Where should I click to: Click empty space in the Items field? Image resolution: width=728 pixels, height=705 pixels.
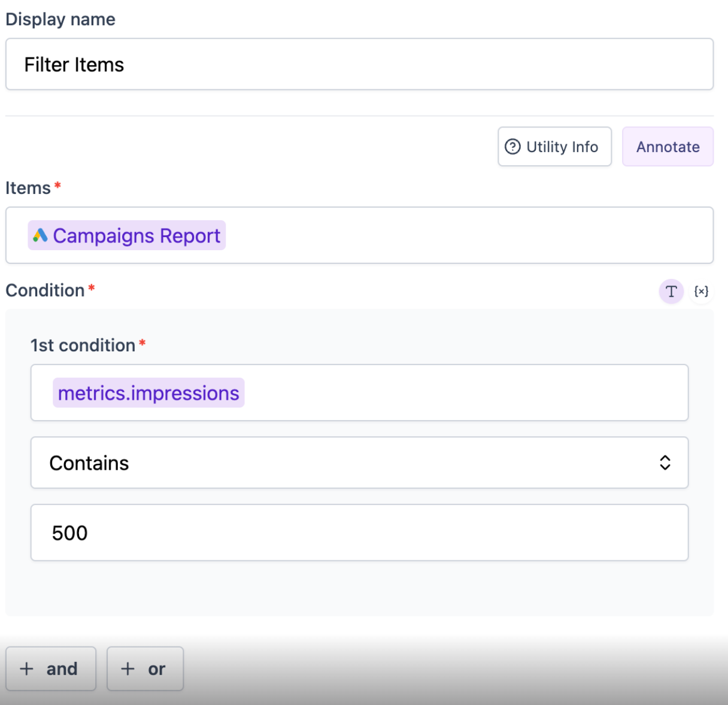pos(467,236)
